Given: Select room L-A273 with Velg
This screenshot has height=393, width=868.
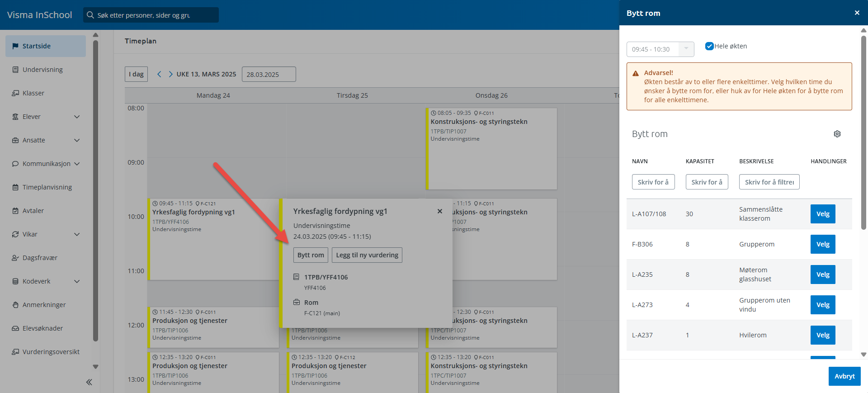Looking at the screenshot, I should (823, 305).
